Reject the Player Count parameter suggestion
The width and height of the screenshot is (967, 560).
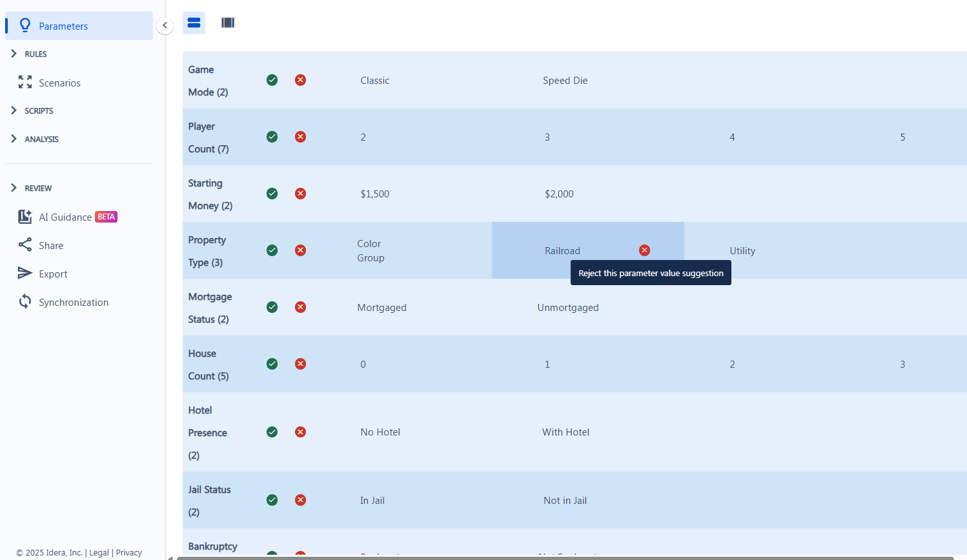click(x=300, y=137)
